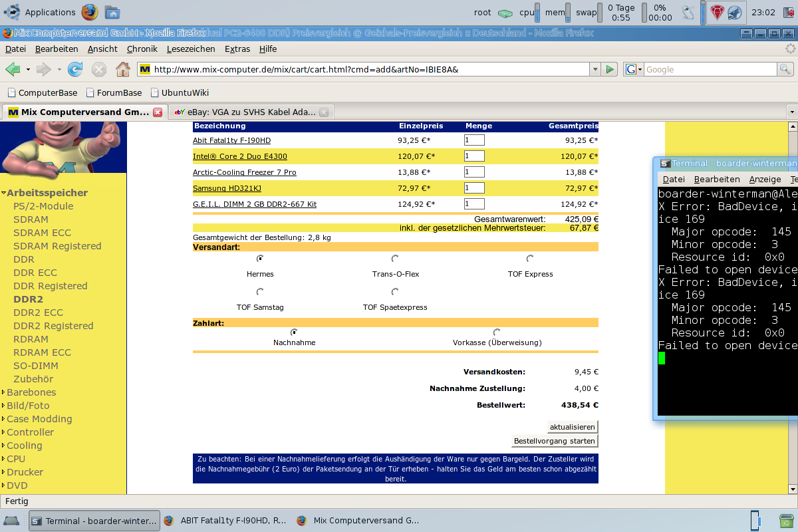The width and height of the screenshot is (798, 532).
Task: Open the Extras menu
Action: [x=237, y=49]
